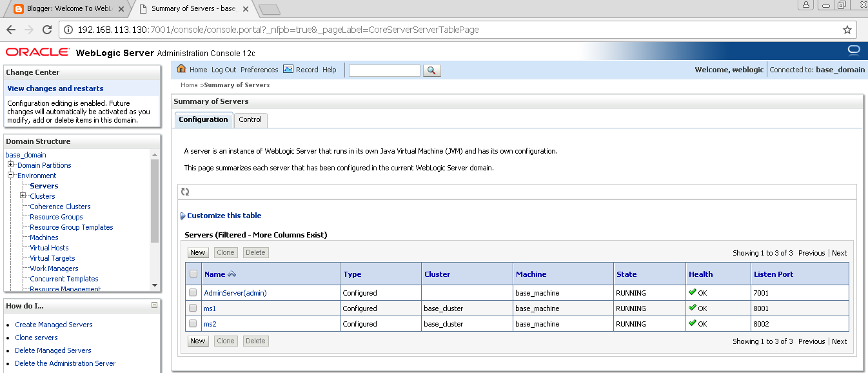Expand Customize this table section
The width and height of the screenshot is (868, 373).
(x=223, y=216)
